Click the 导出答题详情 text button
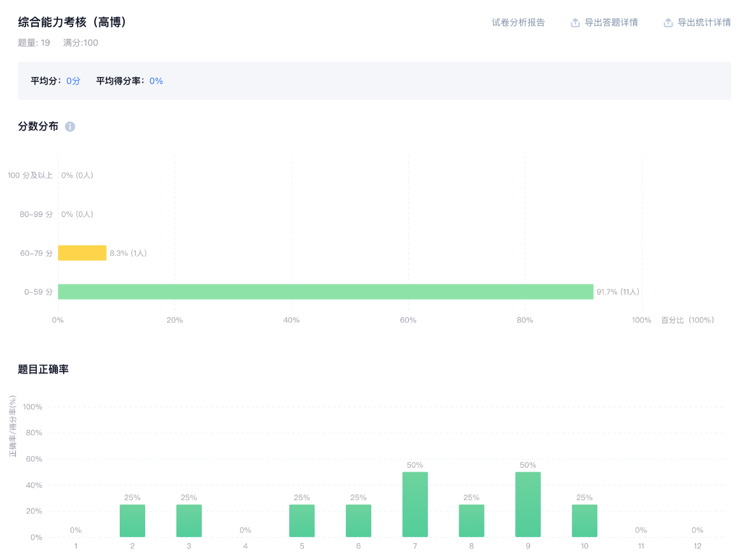The width and height of the screenshot is (754, 560). coord(611,23)
